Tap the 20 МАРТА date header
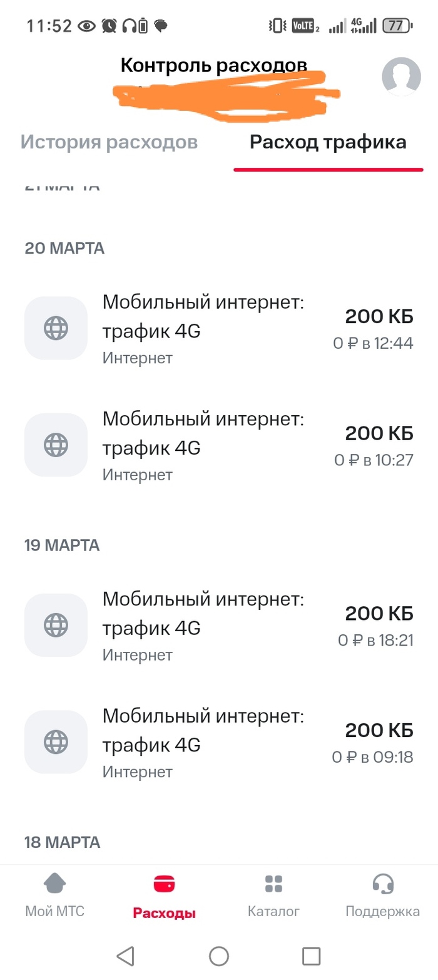438x980 pixels. pos(64,249)
